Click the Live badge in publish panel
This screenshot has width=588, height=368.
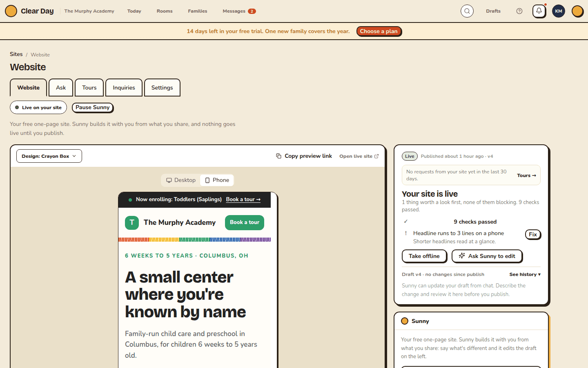coord(410,156)
